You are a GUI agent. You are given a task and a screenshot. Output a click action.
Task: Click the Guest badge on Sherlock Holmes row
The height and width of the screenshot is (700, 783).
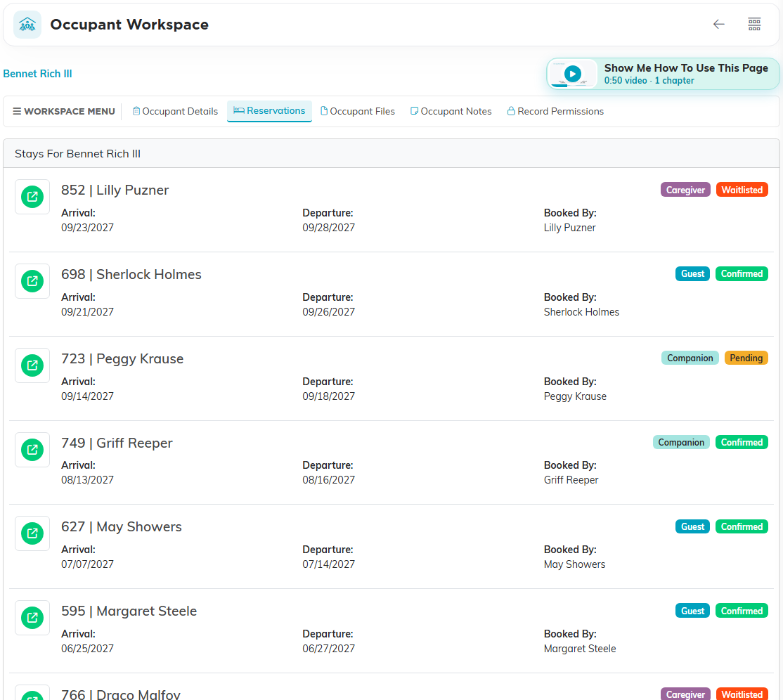(692, 273)
